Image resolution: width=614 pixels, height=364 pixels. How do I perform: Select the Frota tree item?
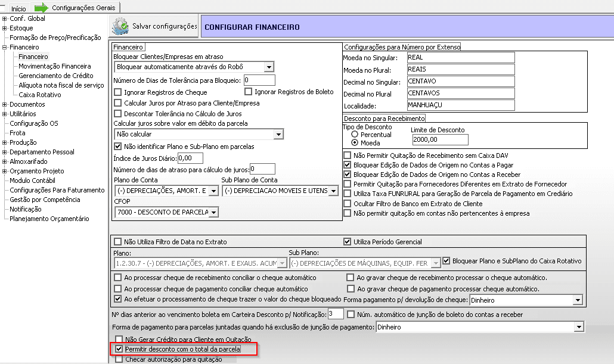(17, 133)
